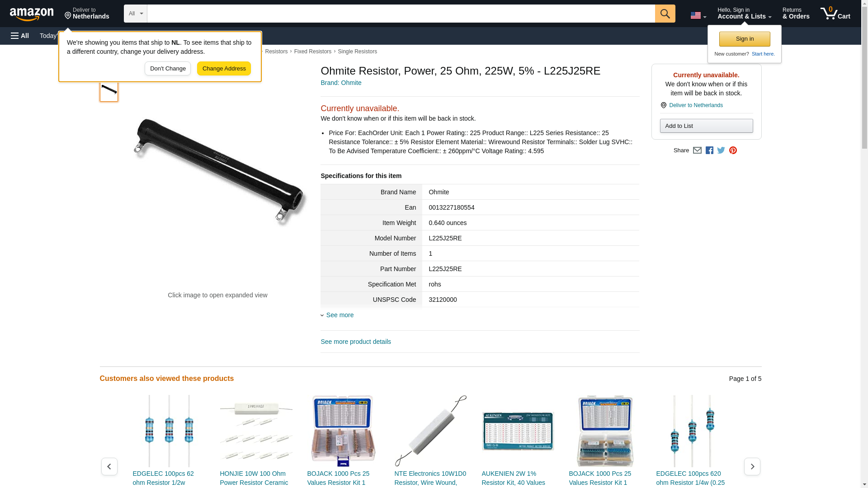
Task: Click the search magnifier Go button
Action: tap(665, 14)
